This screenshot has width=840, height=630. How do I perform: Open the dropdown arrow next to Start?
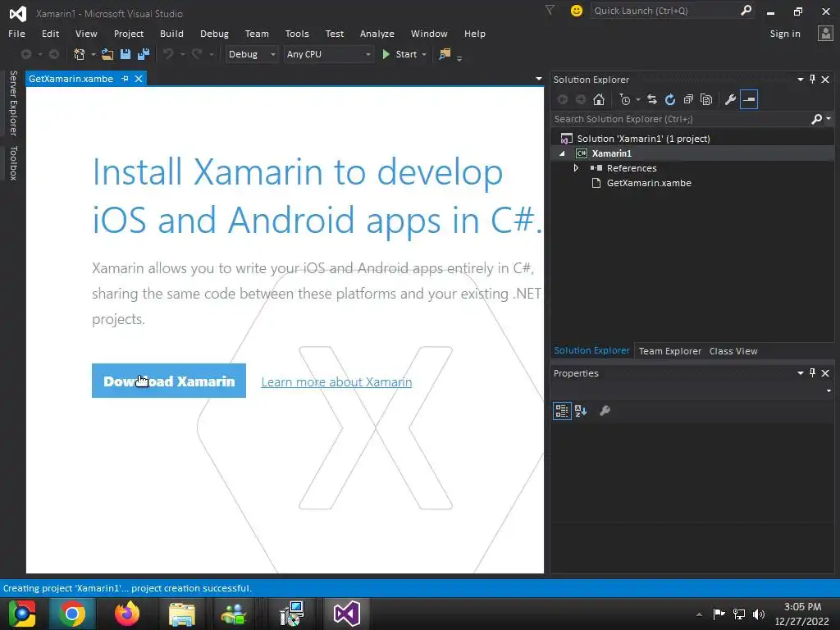coord(424,54)
